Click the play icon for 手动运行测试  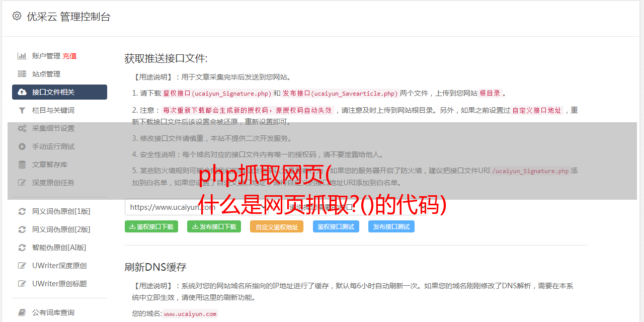click(22, 146)
